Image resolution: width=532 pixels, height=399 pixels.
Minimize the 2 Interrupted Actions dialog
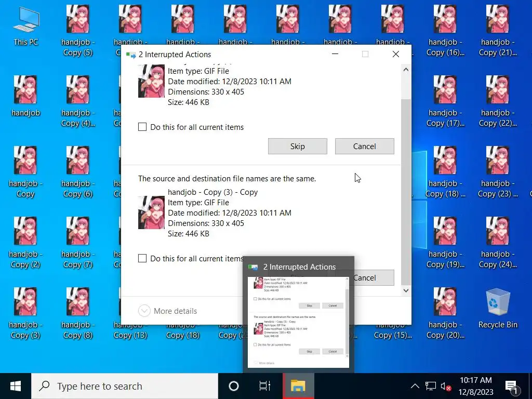point(335,54)
